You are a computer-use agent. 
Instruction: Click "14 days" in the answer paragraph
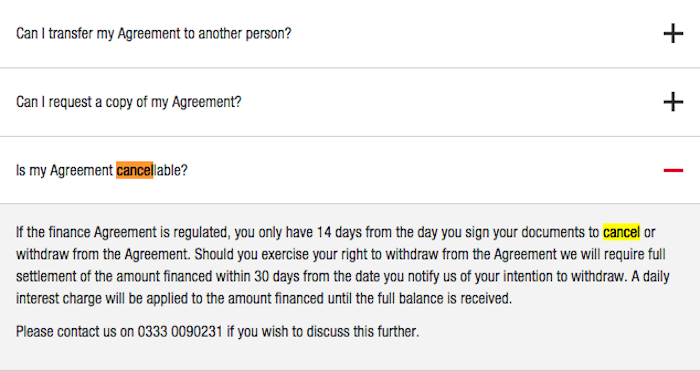337,232
